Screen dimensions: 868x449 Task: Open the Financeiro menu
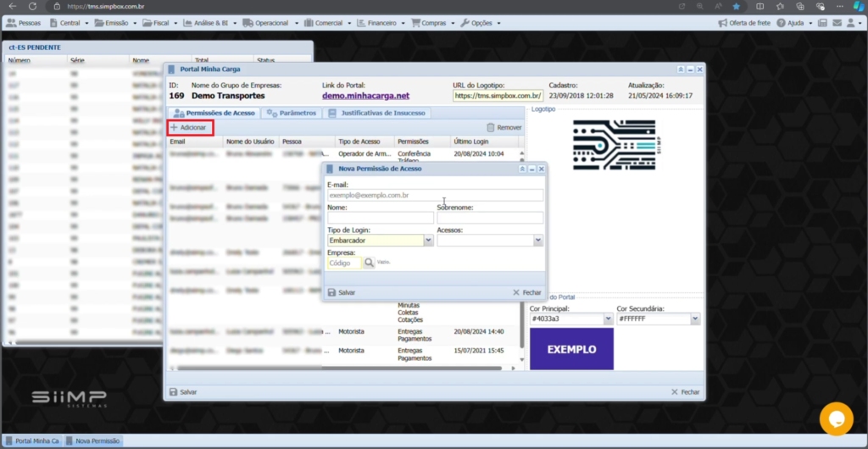tap(381, 23)
